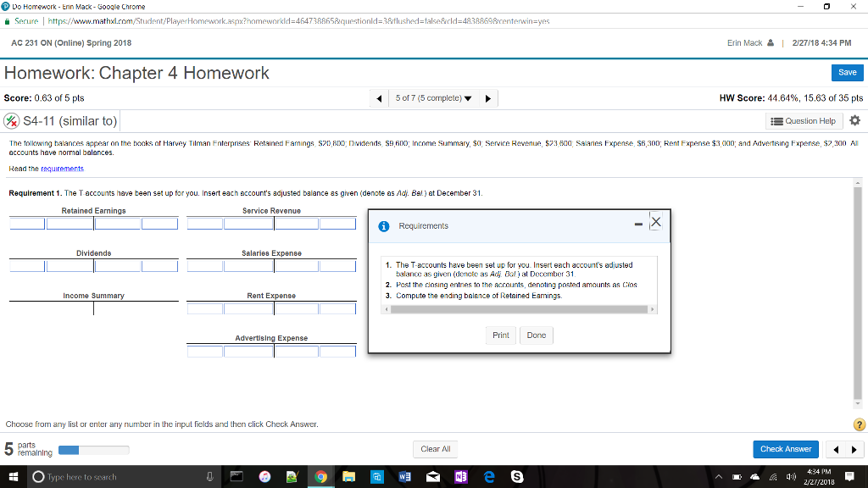Show hidden system tray icons

pos(719,477)
